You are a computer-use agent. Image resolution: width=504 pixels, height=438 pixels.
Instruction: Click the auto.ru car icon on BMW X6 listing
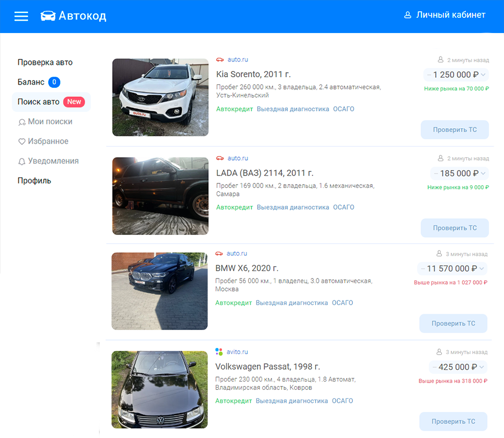click(219, 253)
